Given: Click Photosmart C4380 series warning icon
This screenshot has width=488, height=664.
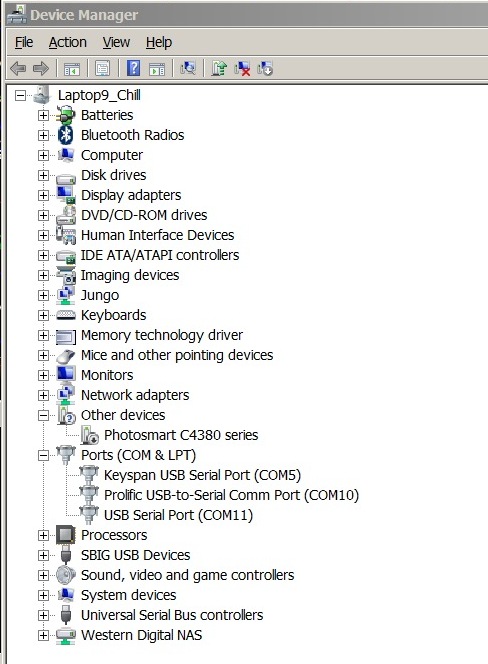Looking at the screenshot, I should tap(90, 435).
